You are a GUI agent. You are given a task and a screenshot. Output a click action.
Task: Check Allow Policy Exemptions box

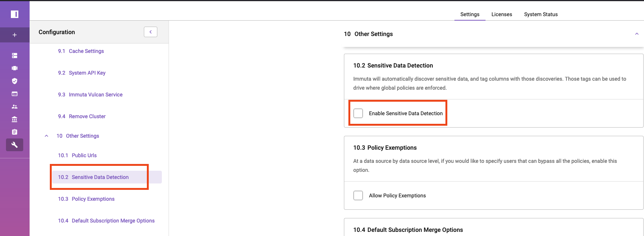click(x=358, y=195)
